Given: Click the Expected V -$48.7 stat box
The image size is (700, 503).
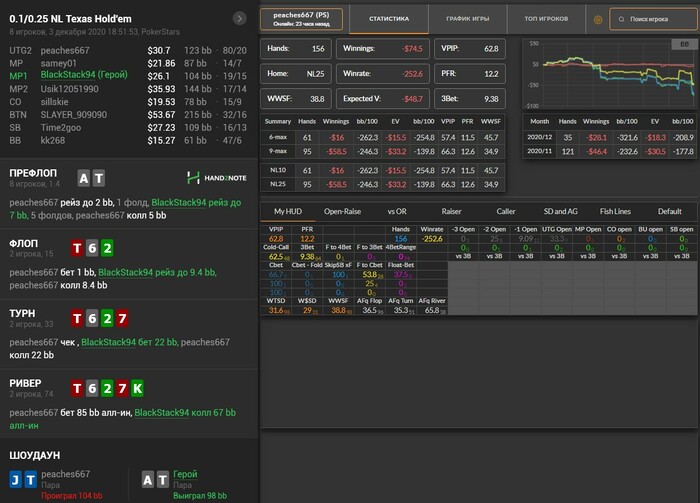Looking at the screenshot, I should tap(383, 99).
